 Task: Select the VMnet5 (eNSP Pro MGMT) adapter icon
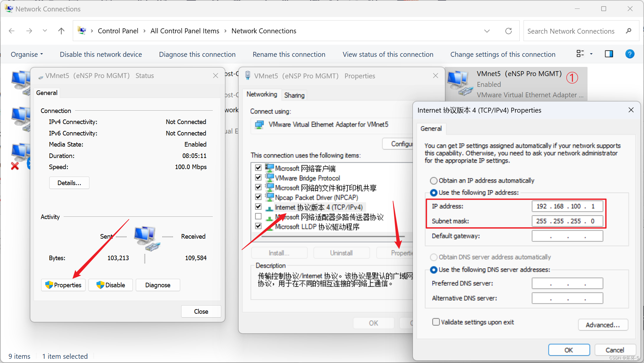tap(459, 84)
